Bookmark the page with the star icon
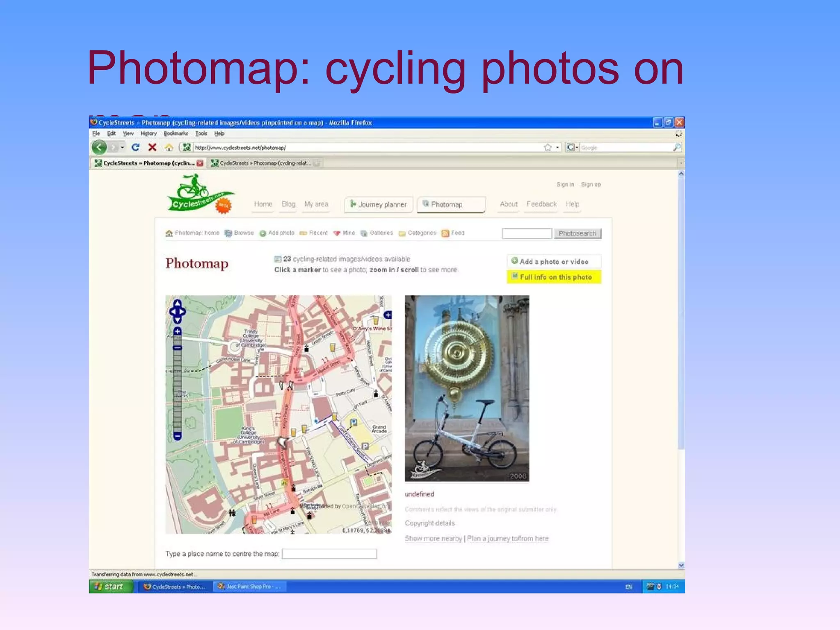 click(x=548, y=148)
